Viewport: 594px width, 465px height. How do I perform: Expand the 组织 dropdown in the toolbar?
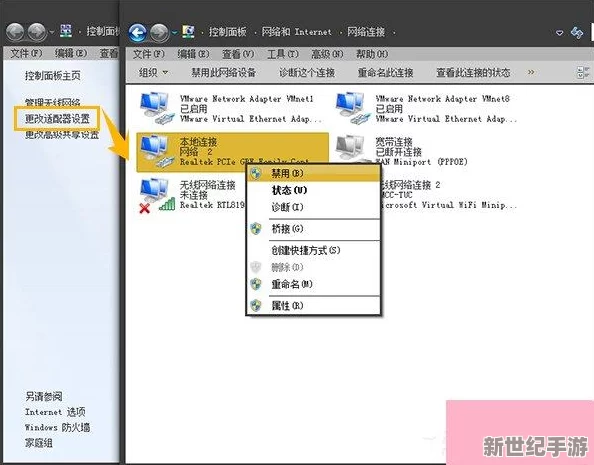153,72
